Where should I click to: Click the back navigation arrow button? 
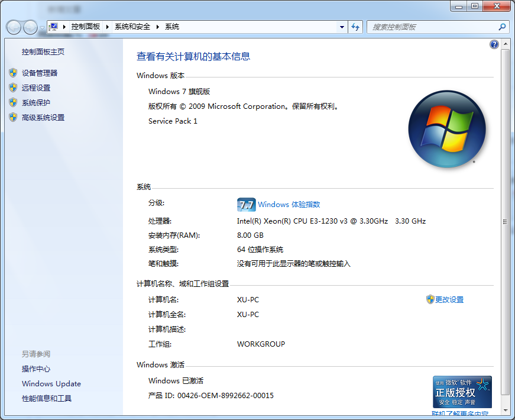[14, 27]
